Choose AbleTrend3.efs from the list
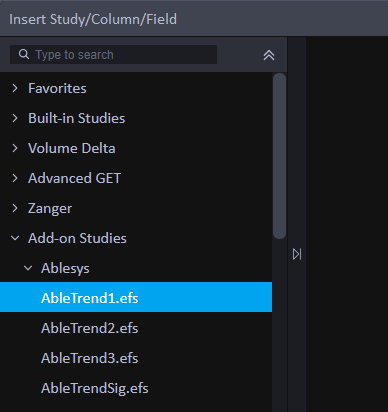 click(136, 358)
